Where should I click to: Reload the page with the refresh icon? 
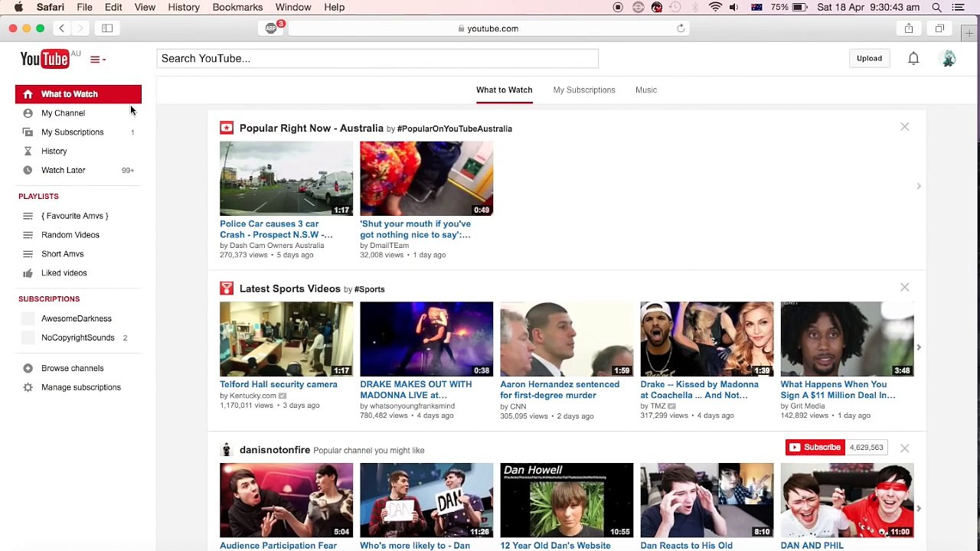[x=681, y=28]
